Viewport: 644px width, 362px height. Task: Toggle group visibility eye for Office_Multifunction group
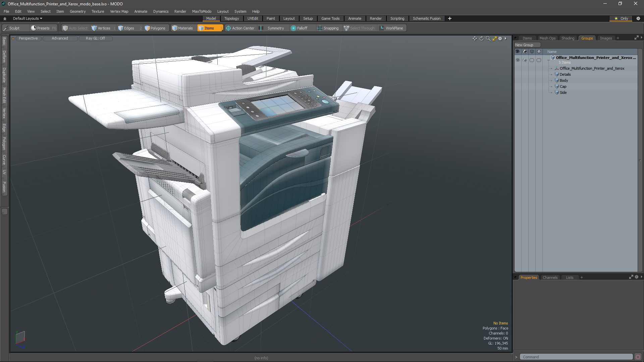pyautogui.click(x=518, y=60)
